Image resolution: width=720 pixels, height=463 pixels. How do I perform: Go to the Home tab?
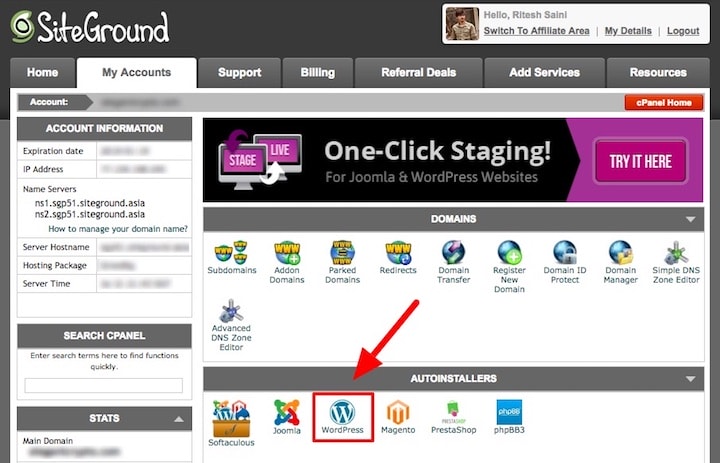point(42,73)
